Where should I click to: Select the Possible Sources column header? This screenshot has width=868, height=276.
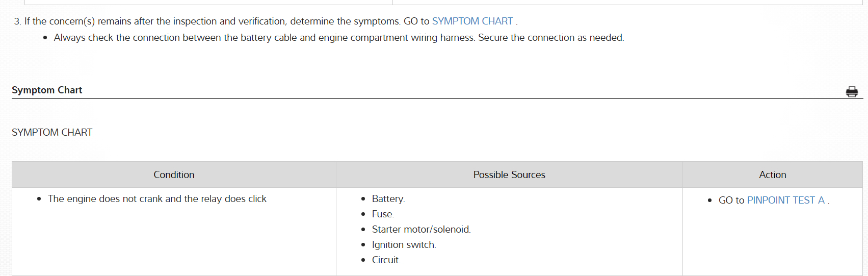coord(509,175)
